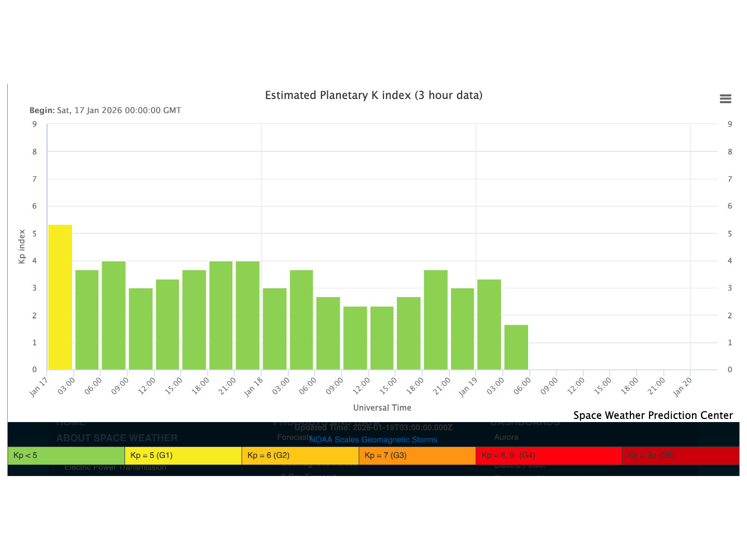Image resolution: width=747 pixels, height=560 pixels.
Task: Click the Jan 17 06:00 green bar
Action: [114, 315]
